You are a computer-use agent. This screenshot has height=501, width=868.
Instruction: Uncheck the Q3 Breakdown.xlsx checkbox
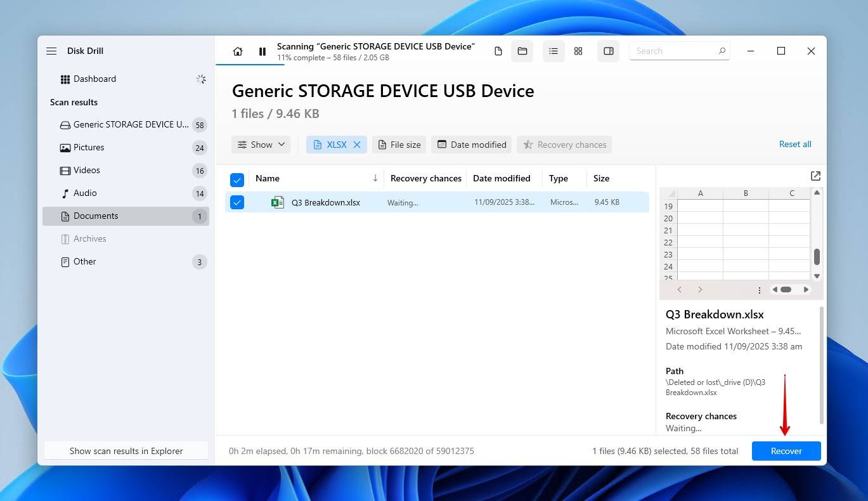[x=237, y=203]
